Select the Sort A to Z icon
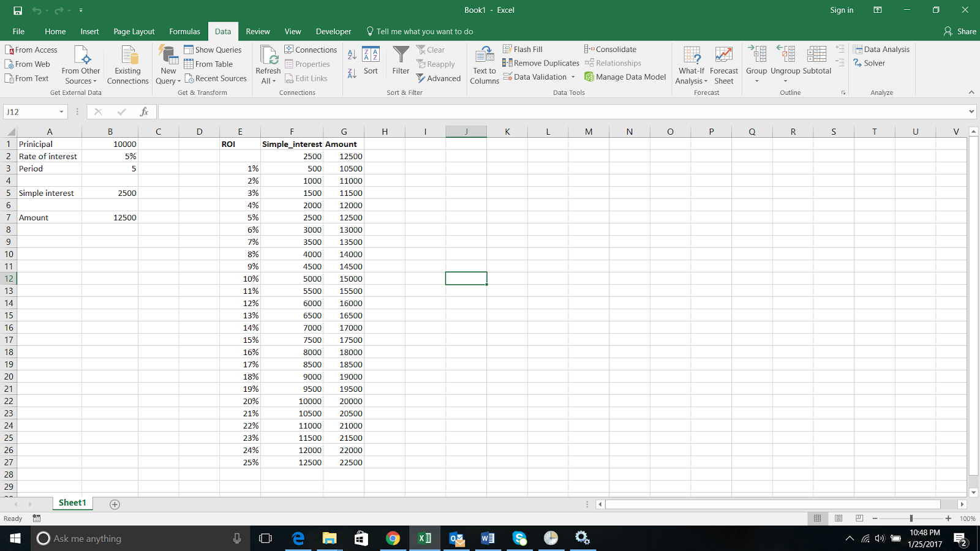This screenshot has width=980, height=551. 352,54
